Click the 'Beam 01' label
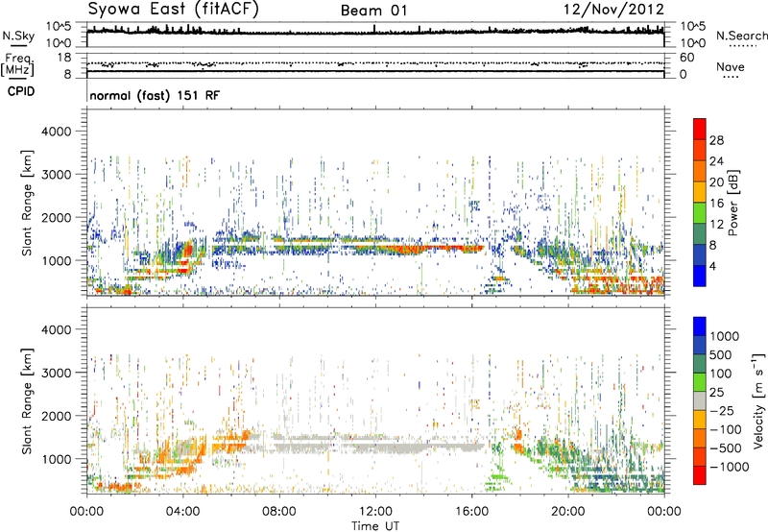This screenshot has height=532, width=768. pos(373,11)
